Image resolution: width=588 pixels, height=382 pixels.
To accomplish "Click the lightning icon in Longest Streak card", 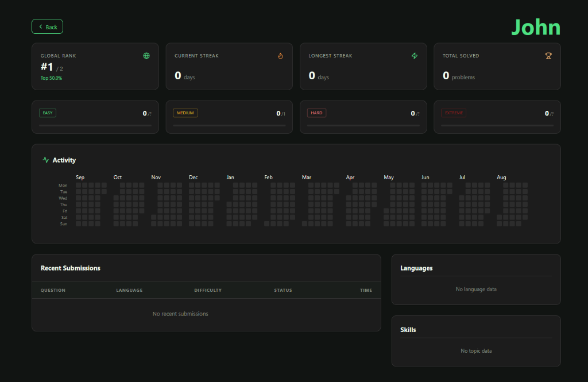I will click(415, 56).
